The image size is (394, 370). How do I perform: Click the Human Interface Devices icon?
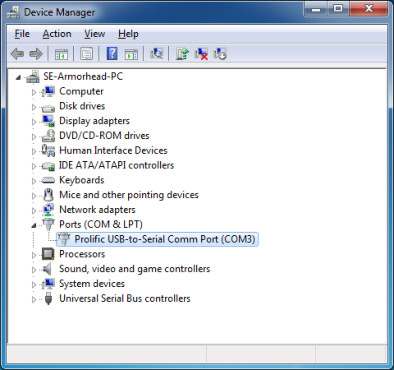(48, 150)
